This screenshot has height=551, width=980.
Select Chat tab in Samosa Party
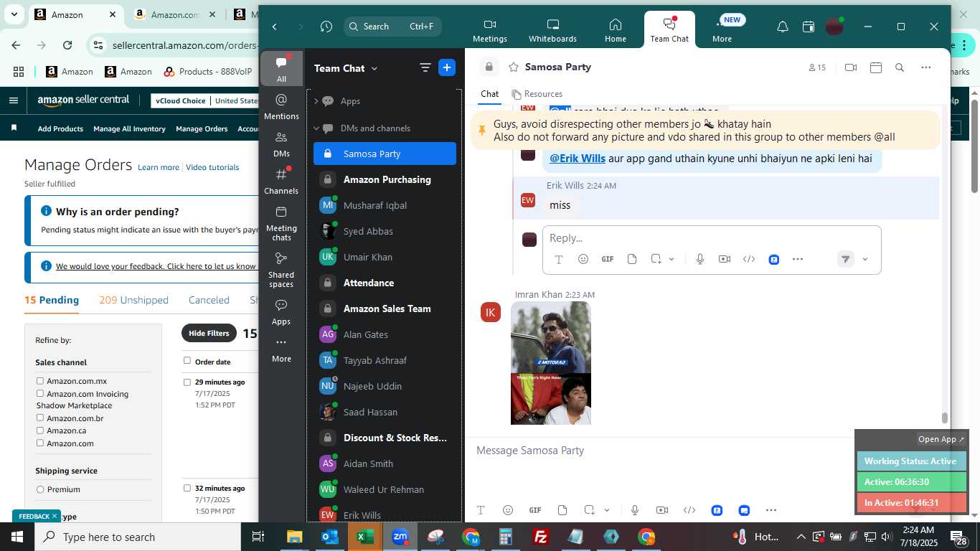coord(489,94)
